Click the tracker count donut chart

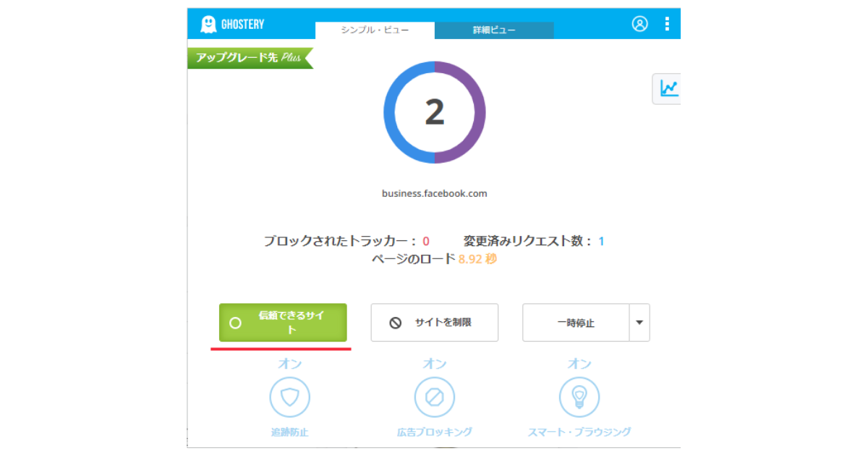tap(435, 112)
